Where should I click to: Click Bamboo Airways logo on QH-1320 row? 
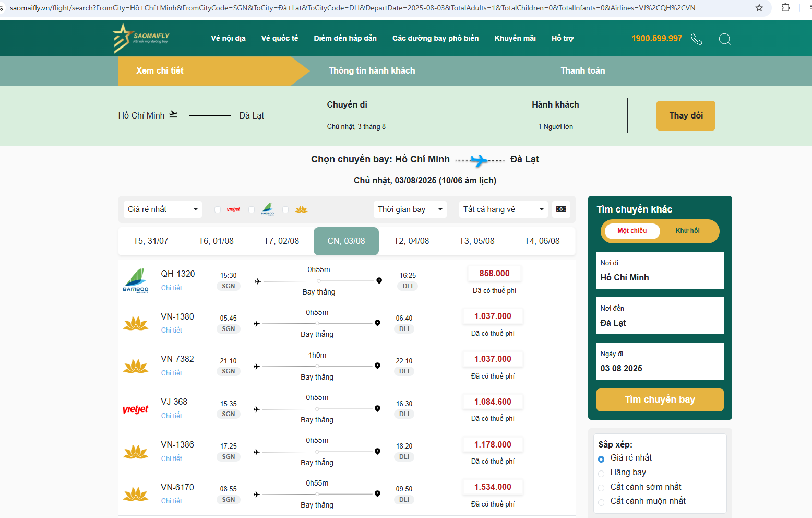point(136,281)
